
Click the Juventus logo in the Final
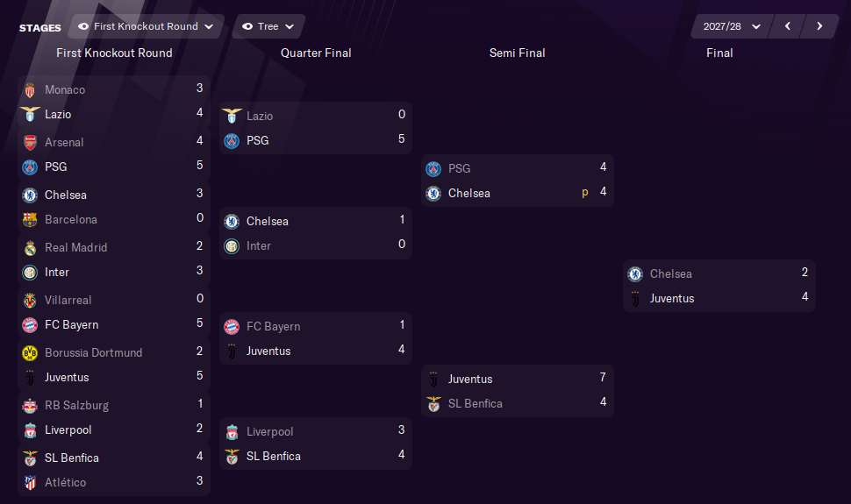tap(635, 299)
